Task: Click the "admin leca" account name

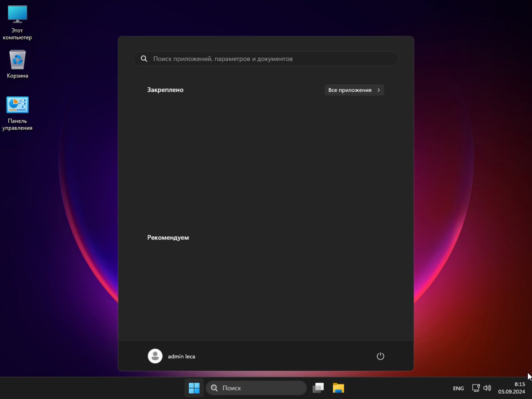Action: [x=181, y=356]
